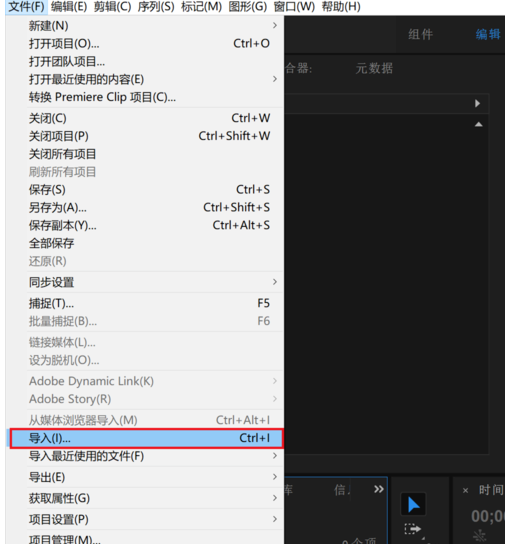Switch to the 编辑 workspace tab
Screen dimensions: 505x544
tap(488, 34)
